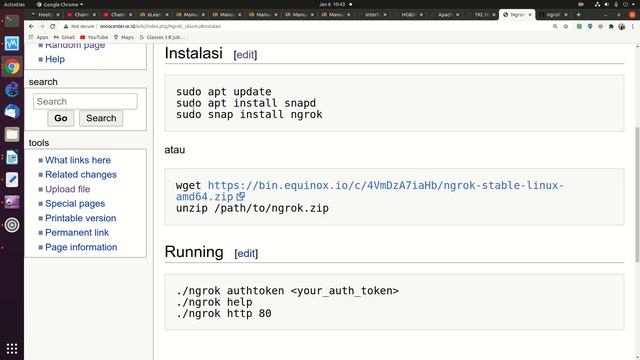Edit the Running section

click(x=246, y=253)
